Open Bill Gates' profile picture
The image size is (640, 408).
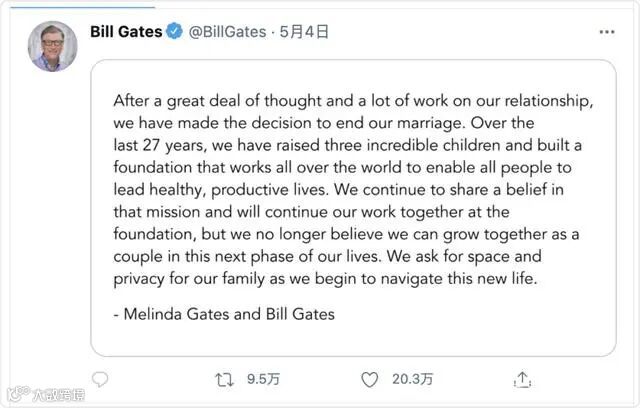53,46
